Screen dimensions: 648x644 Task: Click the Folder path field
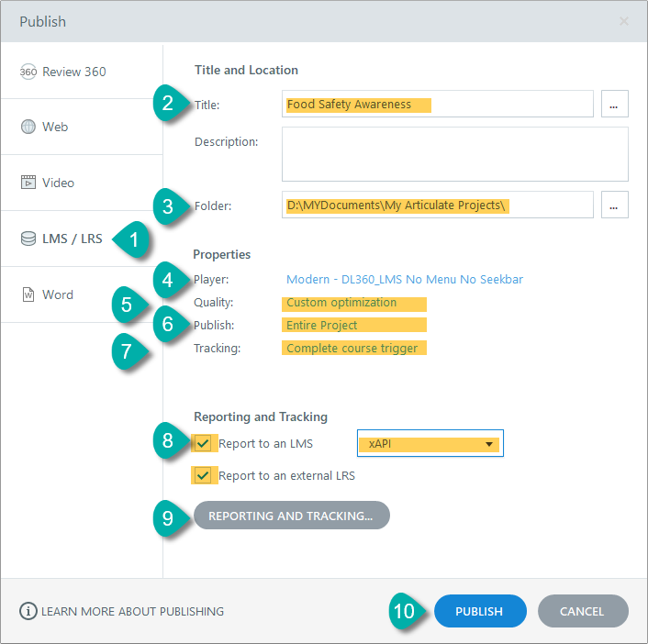pos(438,205)
